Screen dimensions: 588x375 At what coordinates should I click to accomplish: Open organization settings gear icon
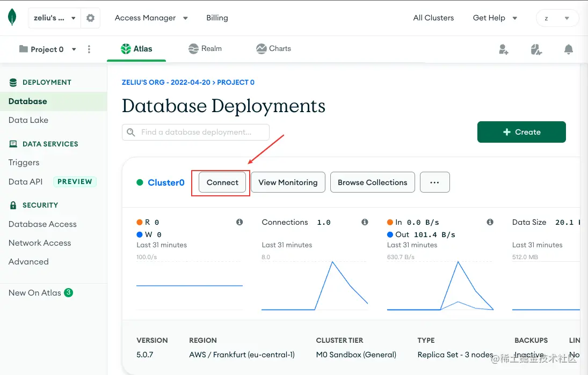90,18
